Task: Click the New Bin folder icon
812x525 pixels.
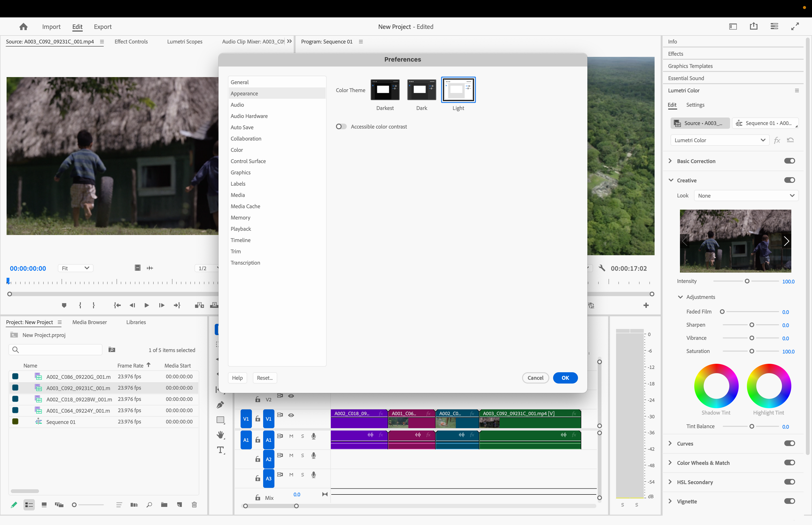Action: coord(164,505)
